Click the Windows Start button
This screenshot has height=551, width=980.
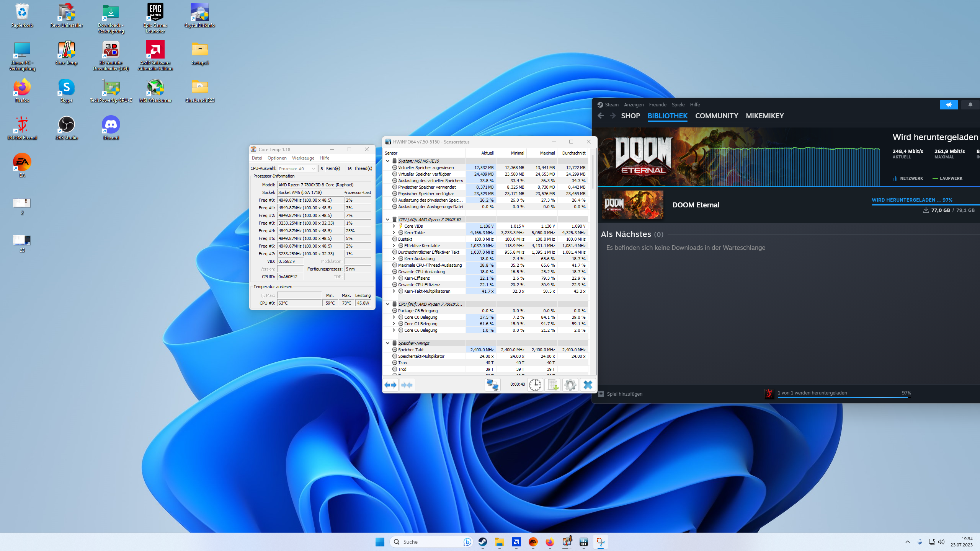tap(380, 542)
